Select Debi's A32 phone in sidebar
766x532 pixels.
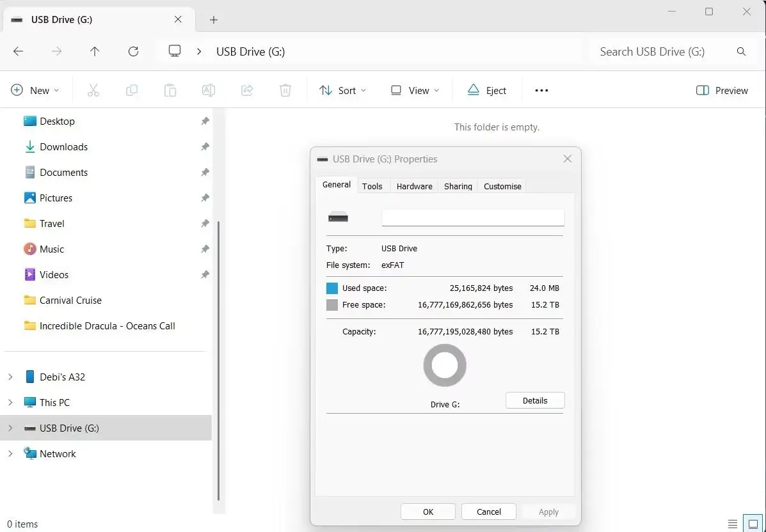pos(54,377)
